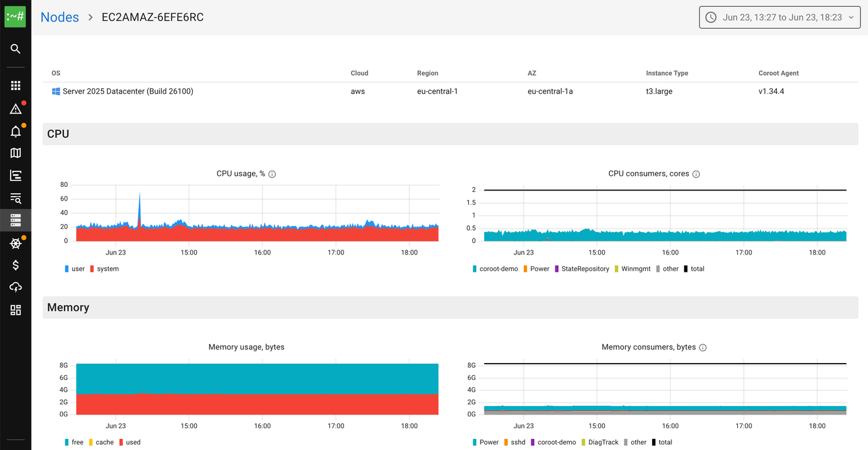Open the incidents warning triangle icon
Viewport: 868px width, 450px height.
tap(15, 109)
